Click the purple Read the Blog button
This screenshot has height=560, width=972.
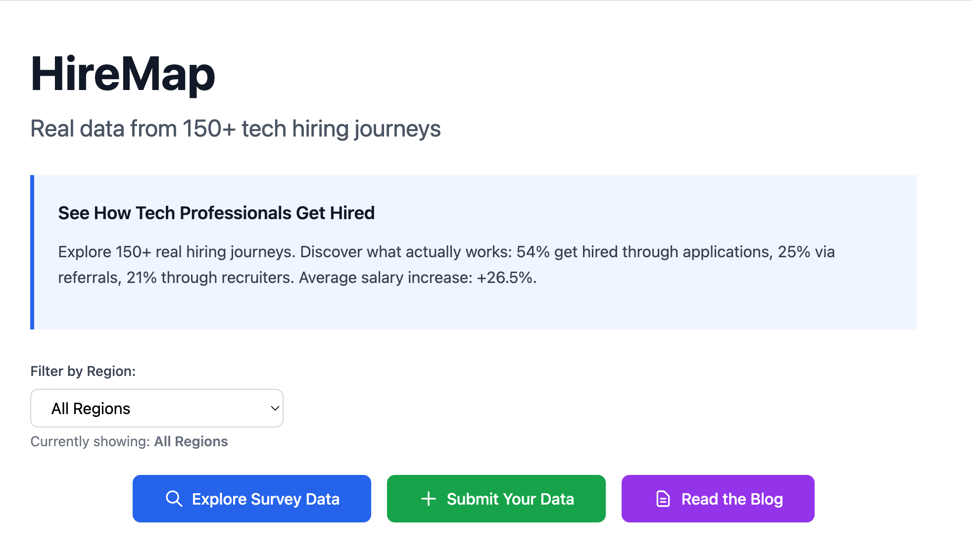(x=717, y=499)
